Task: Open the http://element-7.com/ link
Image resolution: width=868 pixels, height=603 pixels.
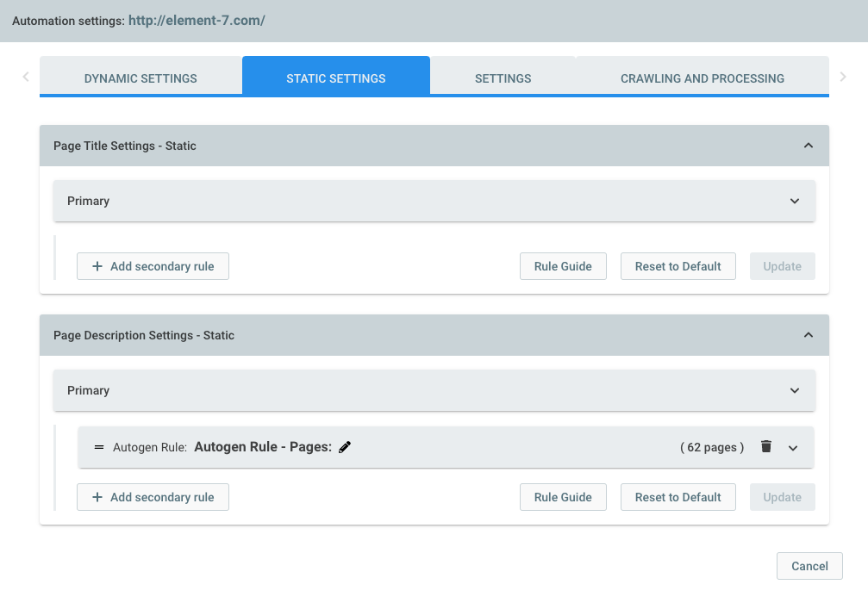Action: tap(197, 21)
